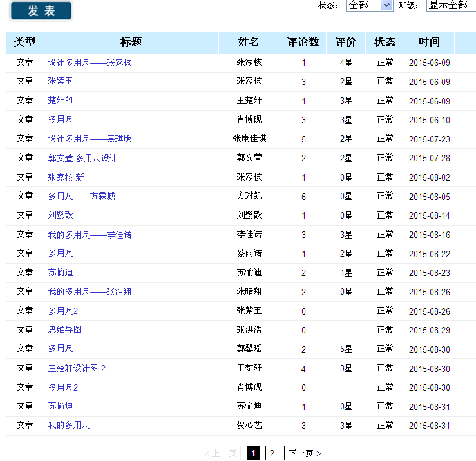Open the 刘鹭歆 article link
Image resolution: width=476 pixels, height=461 pixels.
(61, 215)
